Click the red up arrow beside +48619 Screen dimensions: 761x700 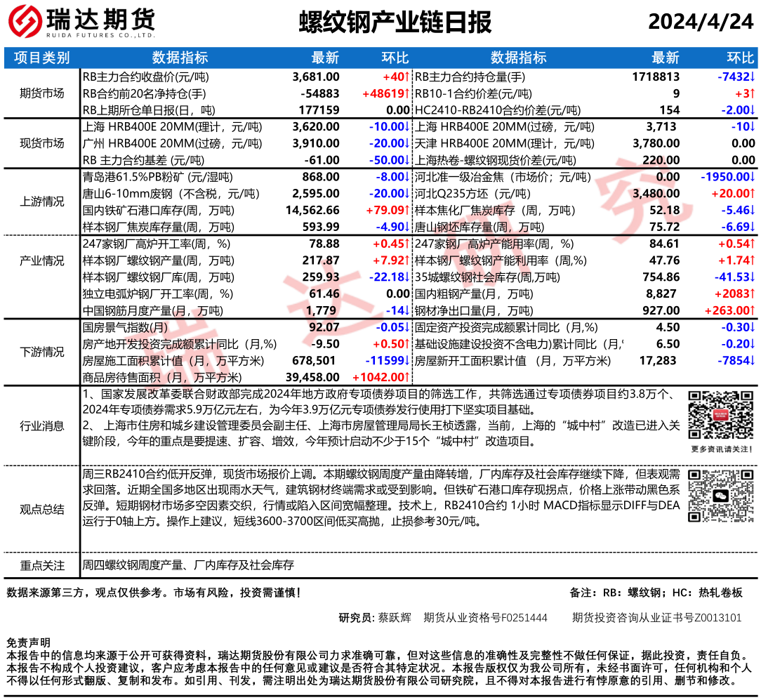coord(406,93)
